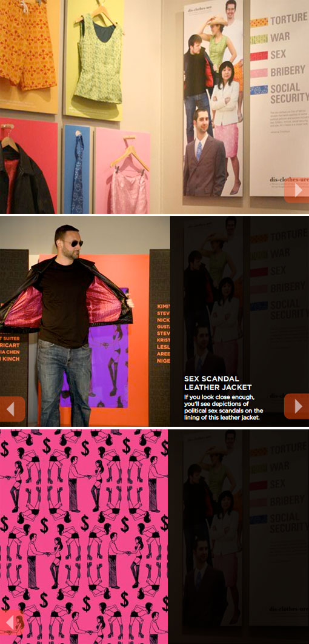Click the green WAR fabric swatch on the bright poster
This screenshot has width=309, height=644.
pyautogui.click(x=259, y=39)
